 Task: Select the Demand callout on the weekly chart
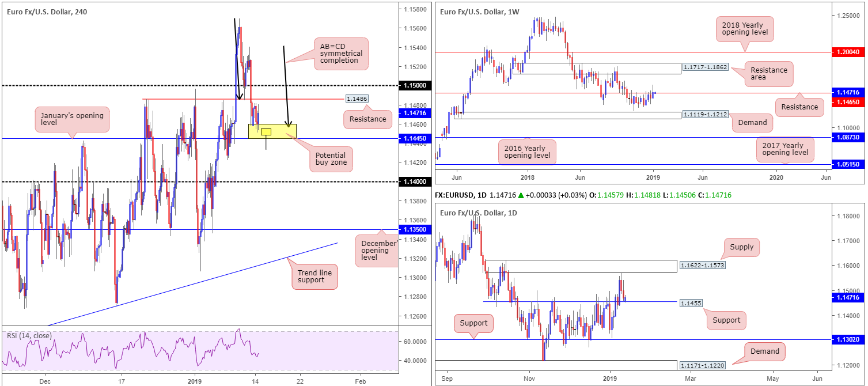[x=753, y=122]
